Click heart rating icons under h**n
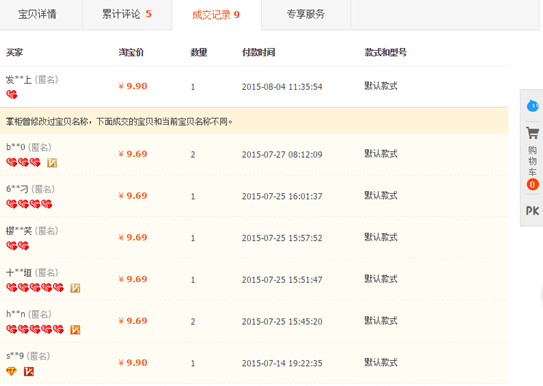Screen dimensions: 543x386 [35, 329]
